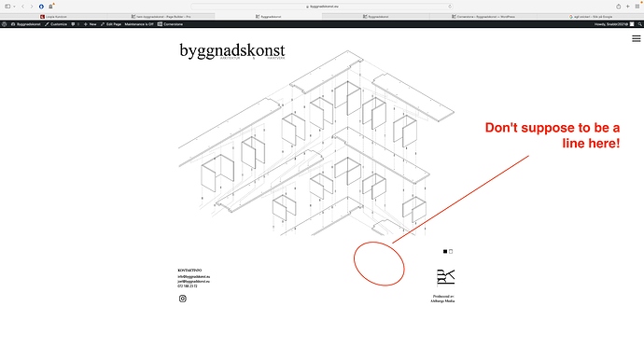The height and width of the screenshot is (362, 644).
Task: Click the info@byggnadskonst.eu email link
Action: click(x=193, y=276)
